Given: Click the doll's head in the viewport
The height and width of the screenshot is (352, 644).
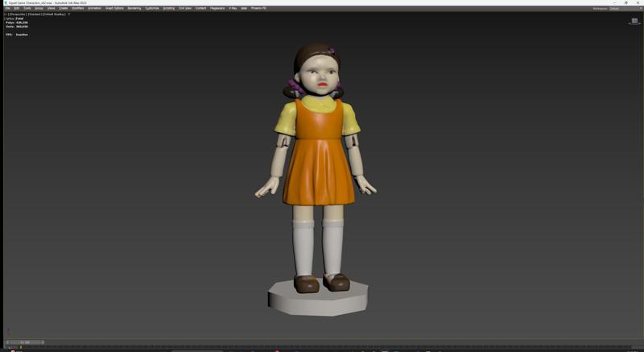Looking at the screenshot, I should (317, 69).
